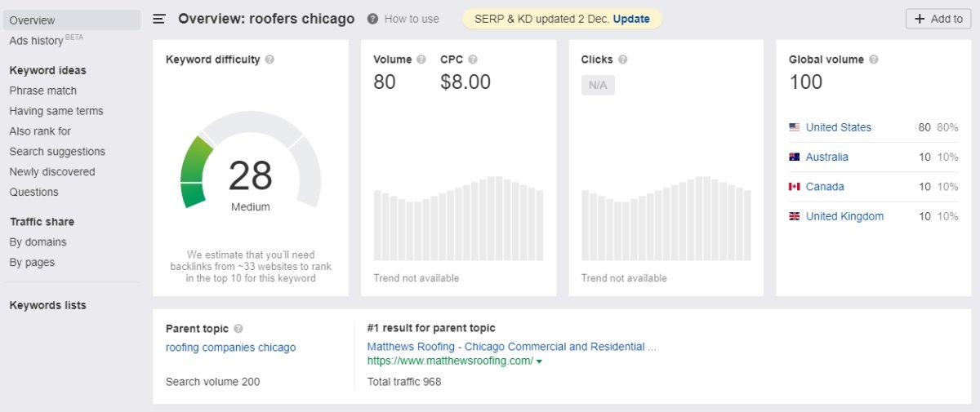The height and width of the screenshot is (412, 980).
Task: Click the Clicks info icon
Action: click(x=623, y=60)
